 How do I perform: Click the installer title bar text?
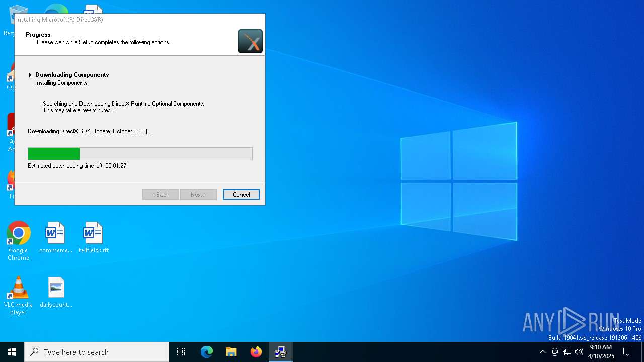tap(59, 20)
